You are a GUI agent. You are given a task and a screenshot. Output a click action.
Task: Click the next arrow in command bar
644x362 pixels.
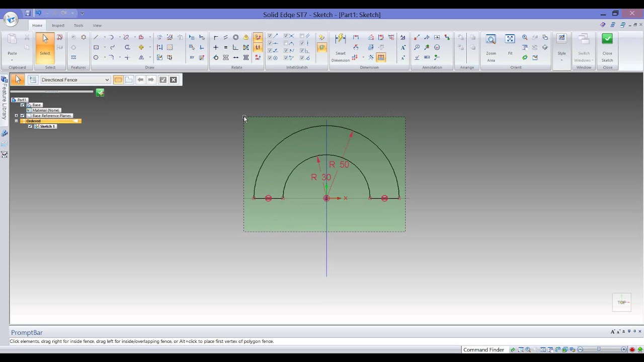(151, 79)
